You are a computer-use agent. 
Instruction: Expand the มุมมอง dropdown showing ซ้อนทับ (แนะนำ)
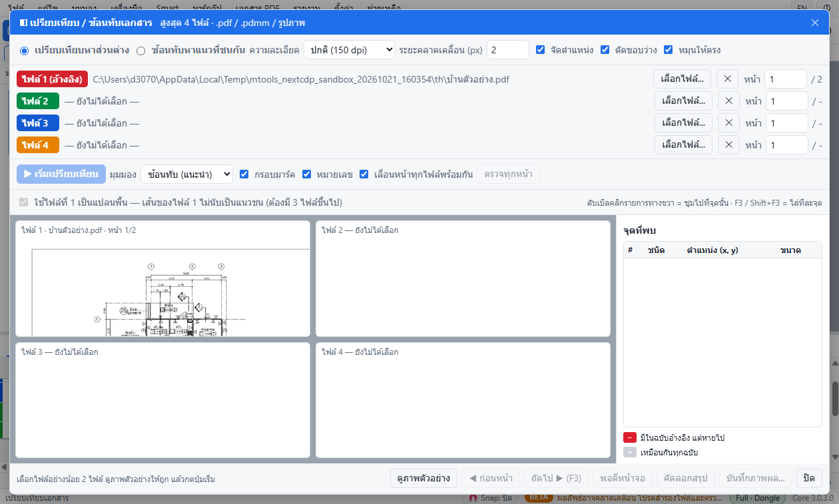click(186, 174)
